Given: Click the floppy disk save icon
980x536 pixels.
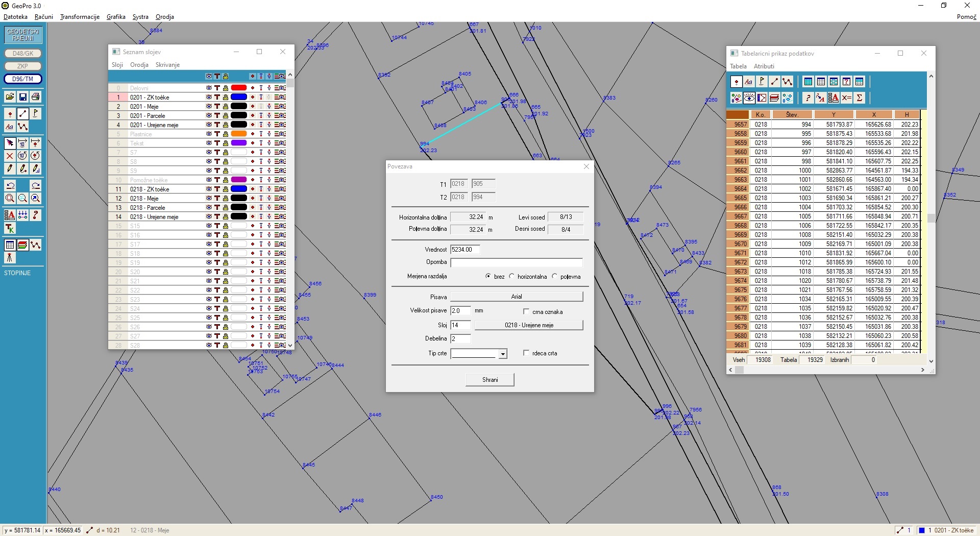Looking at the screenshot, I should pos(22,97).
